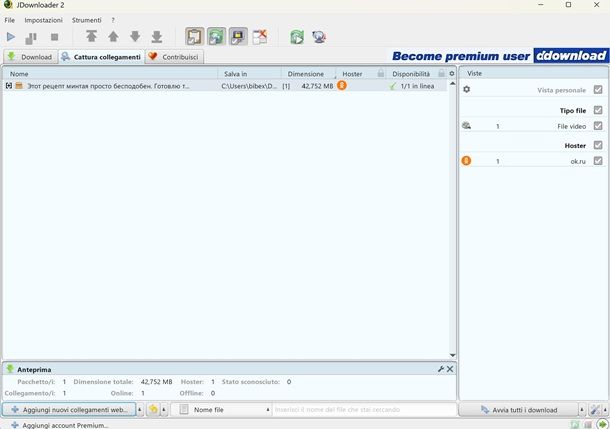
Task: Expand the package row in link list
Action: [x=8, y=86]
